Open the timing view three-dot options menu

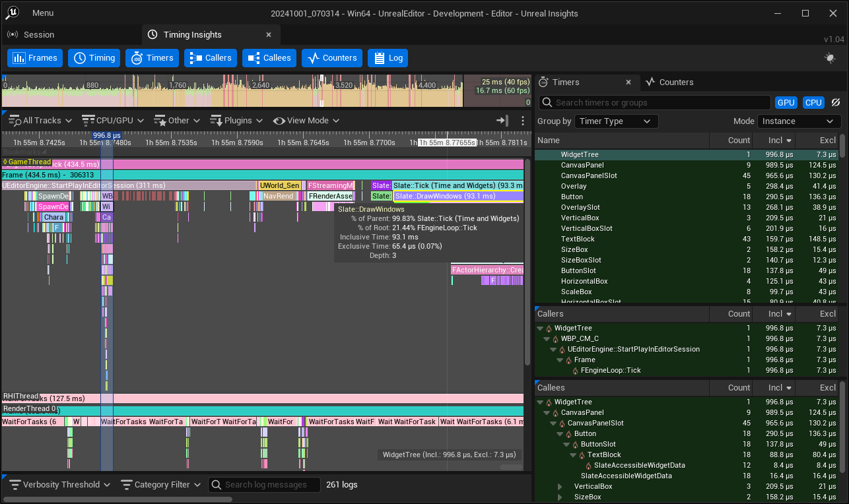(523, 121)
